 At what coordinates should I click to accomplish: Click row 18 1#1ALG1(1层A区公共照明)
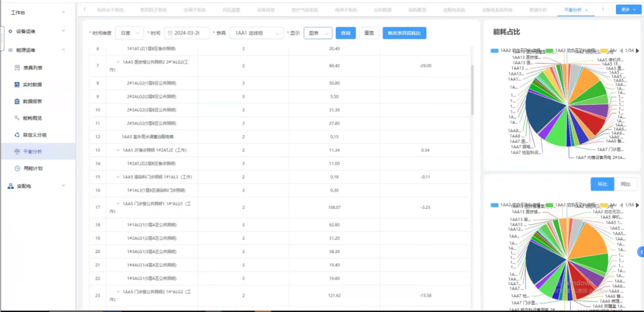[279, 224]
